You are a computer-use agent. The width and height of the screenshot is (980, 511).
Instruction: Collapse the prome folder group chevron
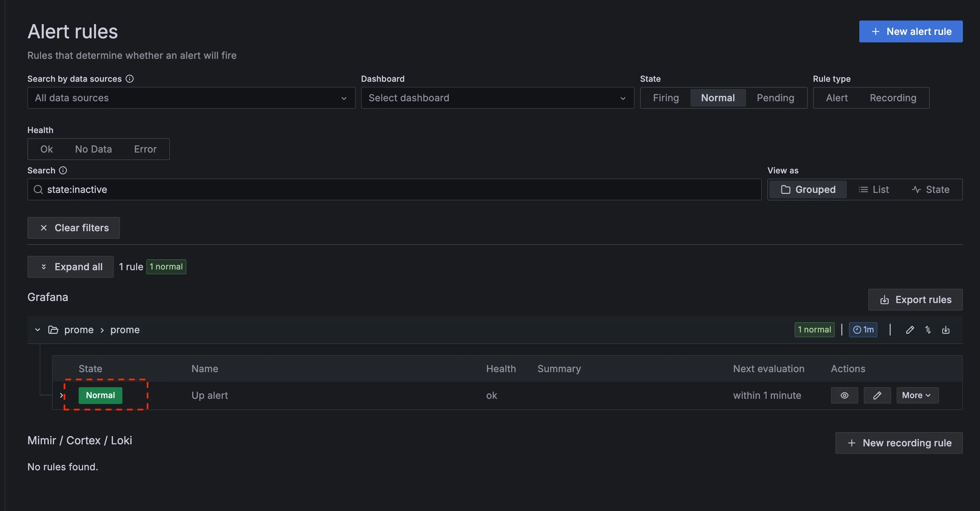(38, 329)
